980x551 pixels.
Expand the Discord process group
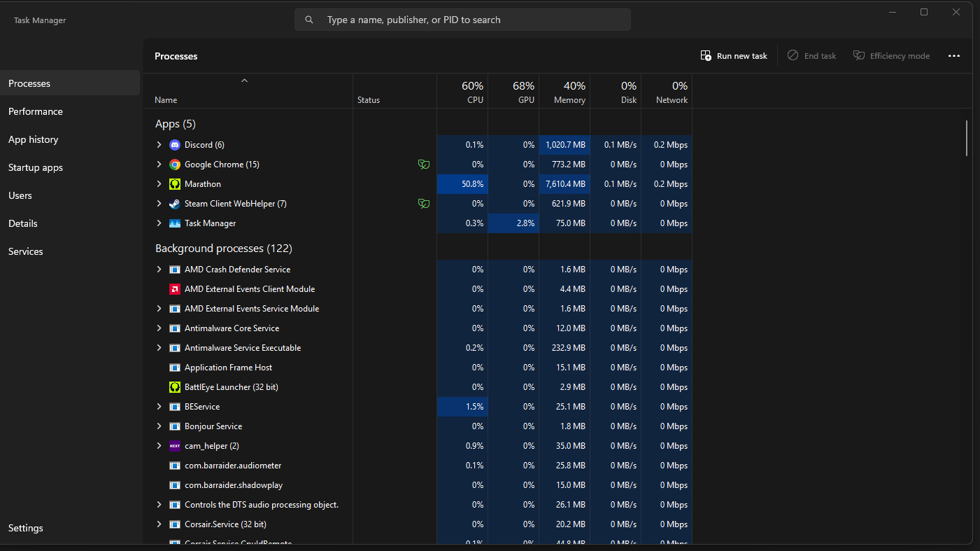tap(159, 145)
